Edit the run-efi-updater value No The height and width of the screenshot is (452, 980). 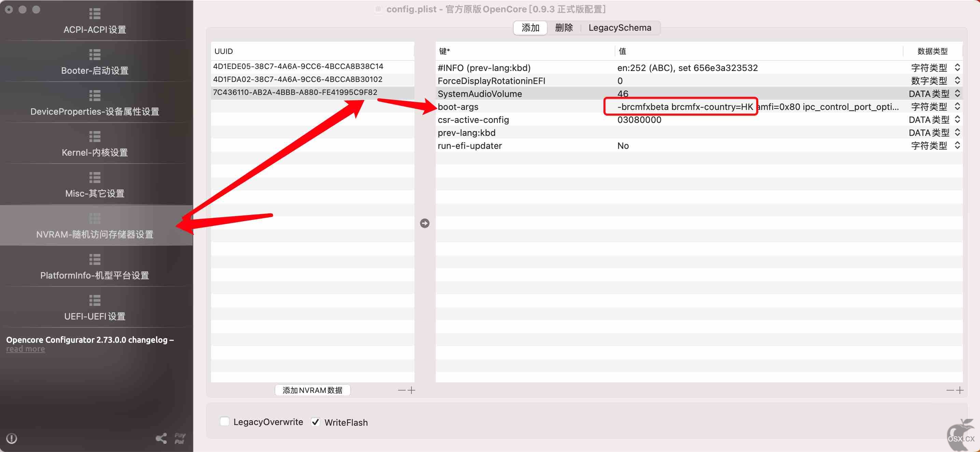[x=623, y=145]
